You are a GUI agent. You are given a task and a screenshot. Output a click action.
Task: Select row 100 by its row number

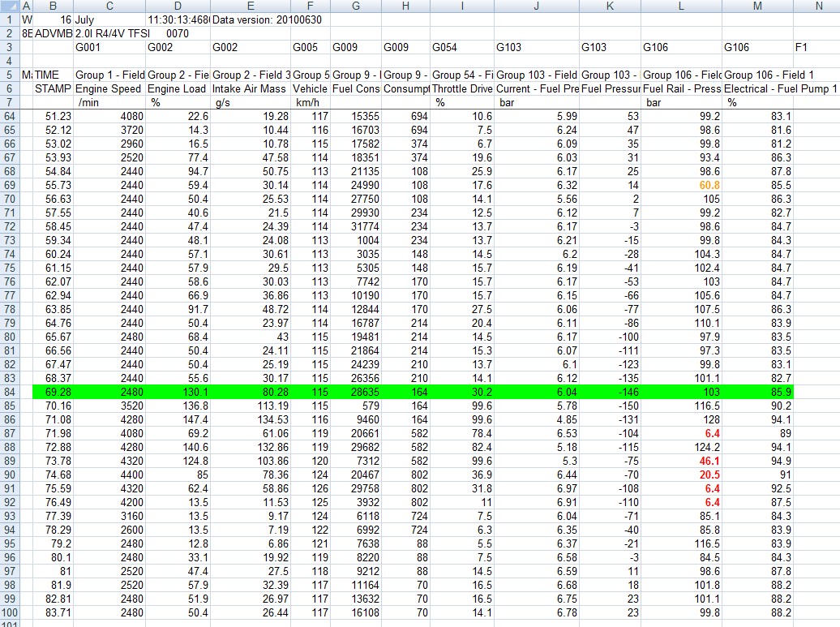(x=10, y=612)
